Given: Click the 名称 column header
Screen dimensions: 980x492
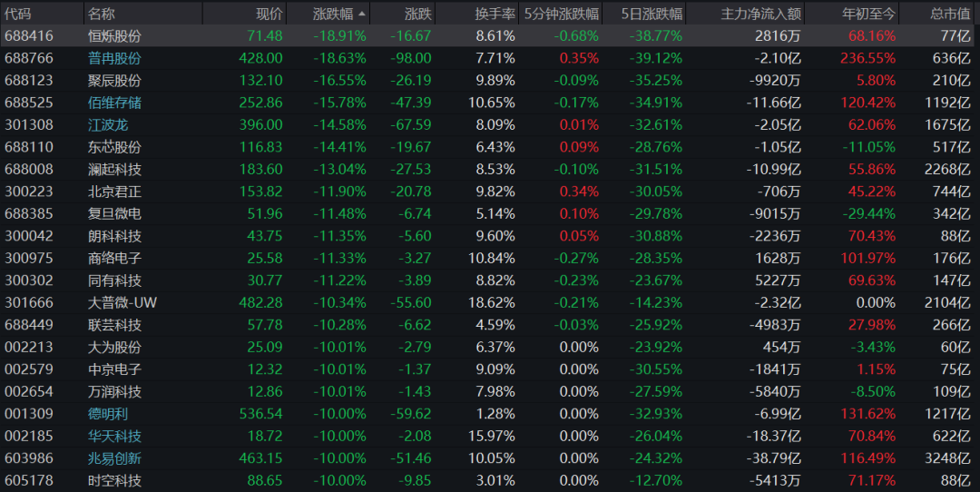Looking at the screenshot, I should (x=102, y=14).
